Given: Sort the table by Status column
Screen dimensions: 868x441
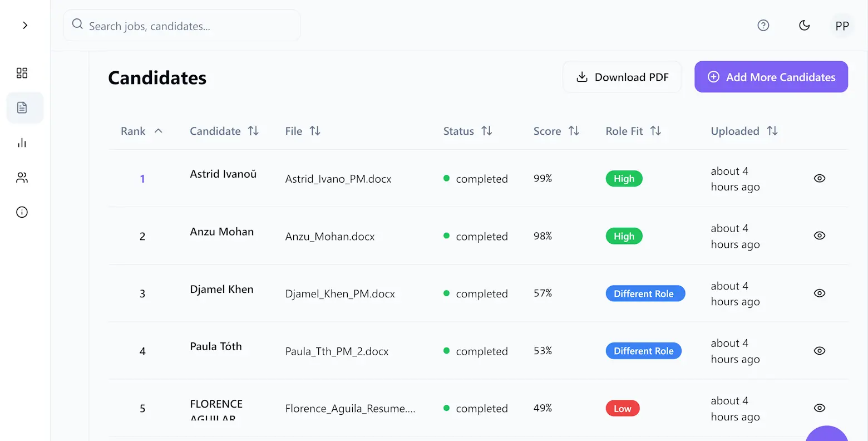Looking at the screenshot, I should pos(467,131).
